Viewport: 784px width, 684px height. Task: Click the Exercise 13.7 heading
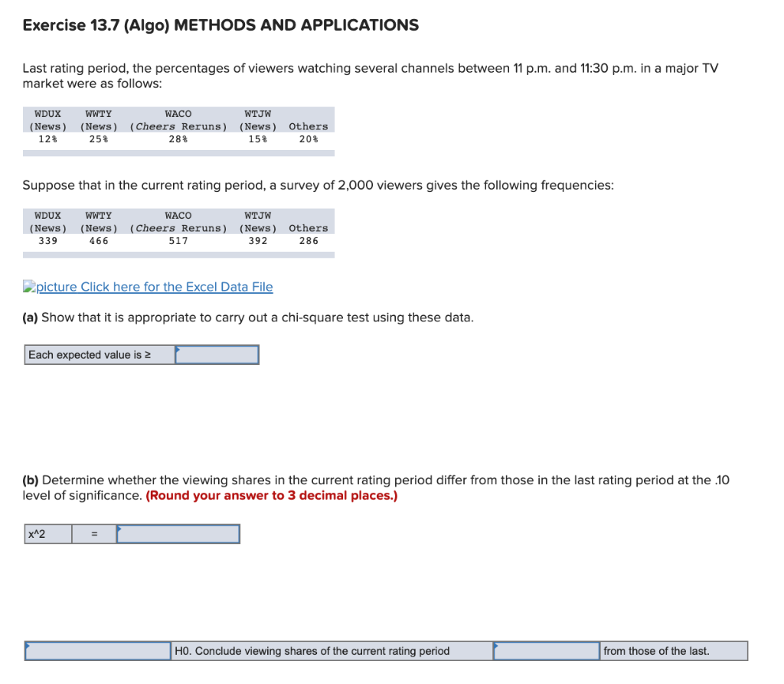tap(220, 25)
